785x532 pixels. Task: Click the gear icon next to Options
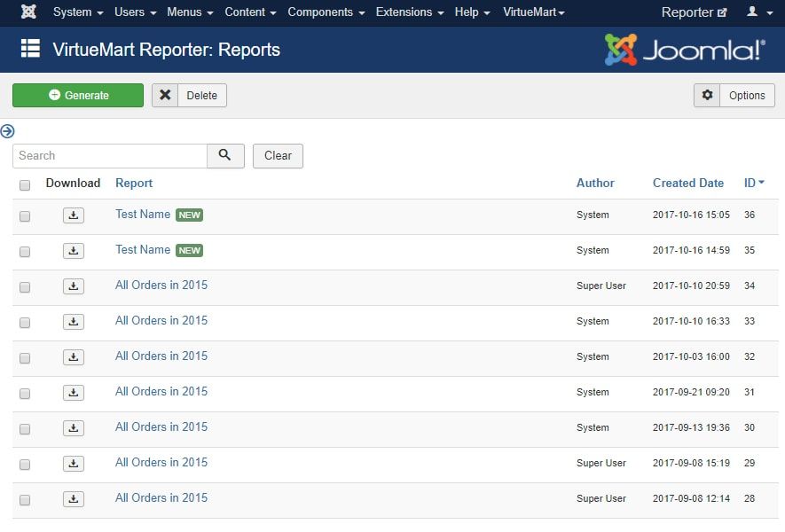click(707, 95)
